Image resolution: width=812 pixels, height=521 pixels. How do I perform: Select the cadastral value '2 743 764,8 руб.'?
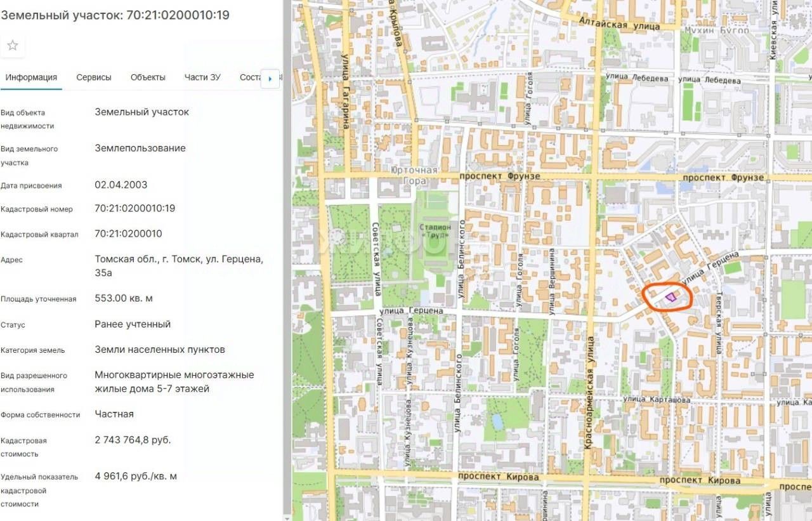click(133, 440)
